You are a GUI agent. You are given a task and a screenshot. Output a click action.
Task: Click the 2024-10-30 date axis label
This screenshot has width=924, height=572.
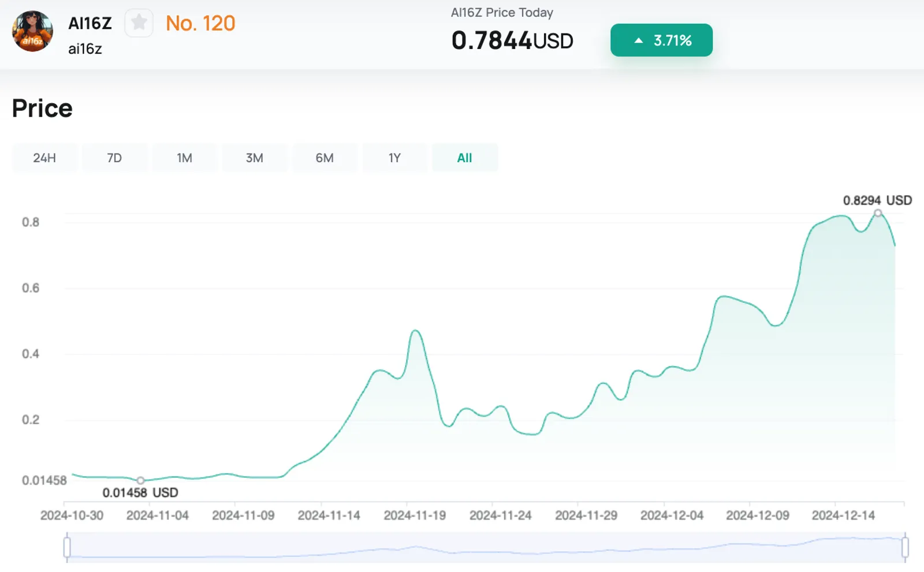[x=72, y=515]
